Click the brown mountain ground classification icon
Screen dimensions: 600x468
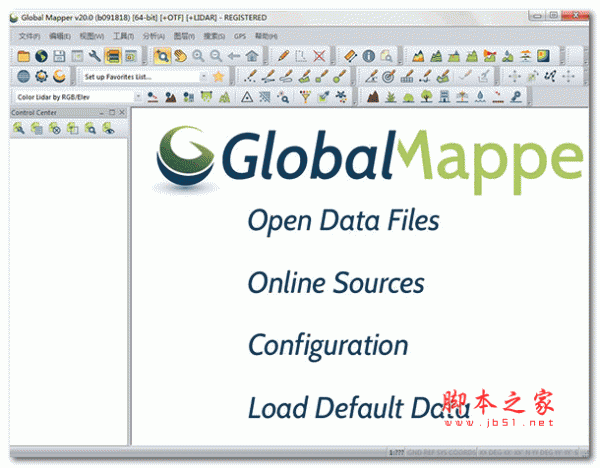pos(373,97)
